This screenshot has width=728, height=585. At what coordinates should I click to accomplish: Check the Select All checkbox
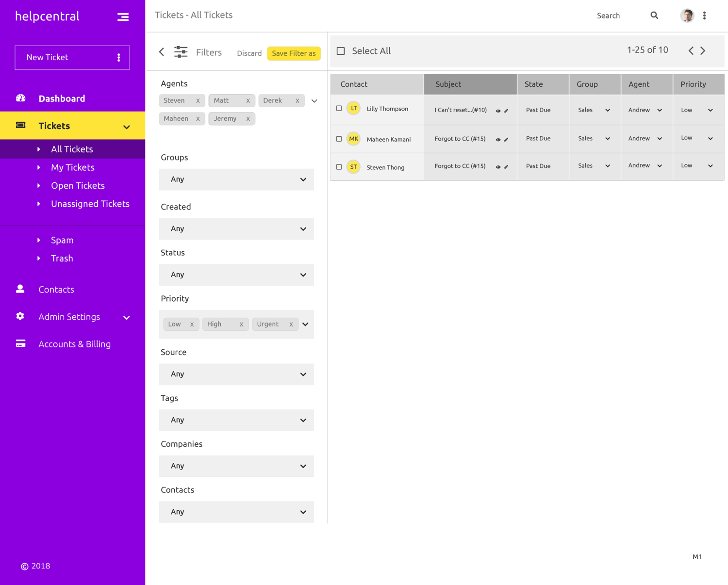coord(341,51)
